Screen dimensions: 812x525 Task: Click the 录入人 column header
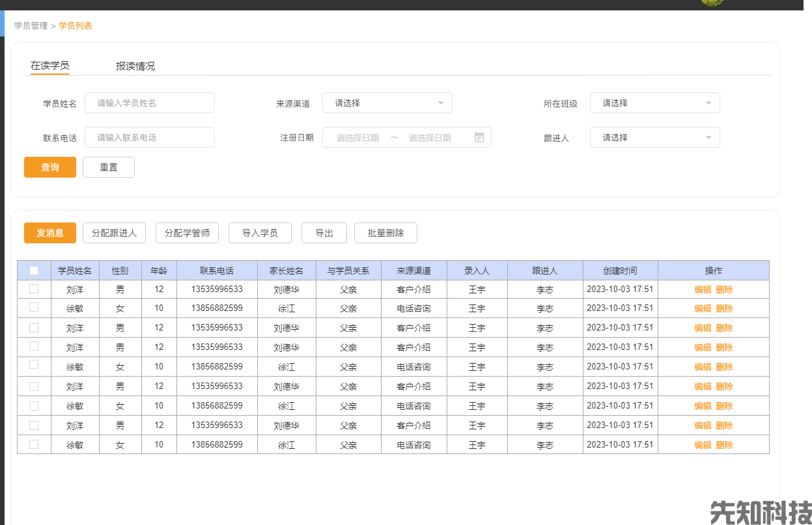477,271
